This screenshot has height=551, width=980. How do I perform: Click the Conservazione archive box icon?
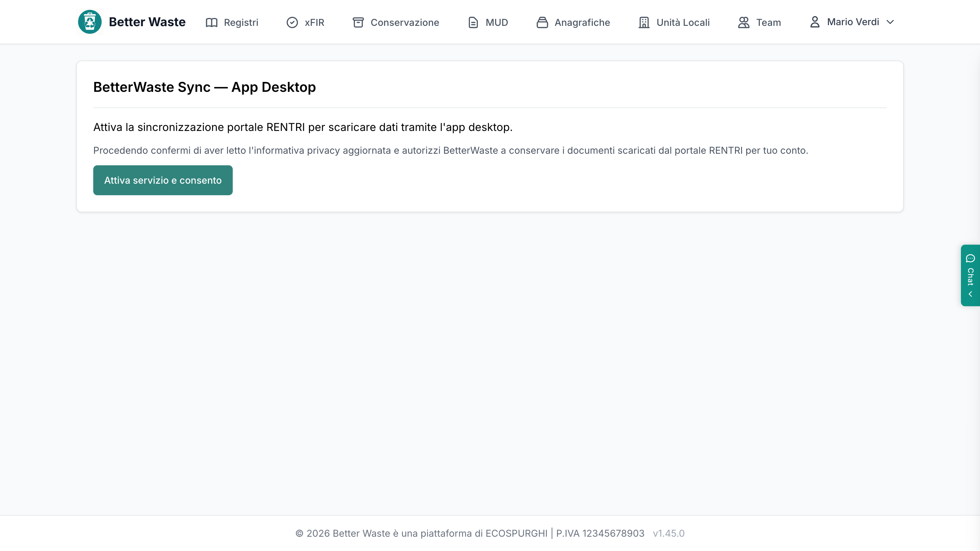click(x=358, y=22)
